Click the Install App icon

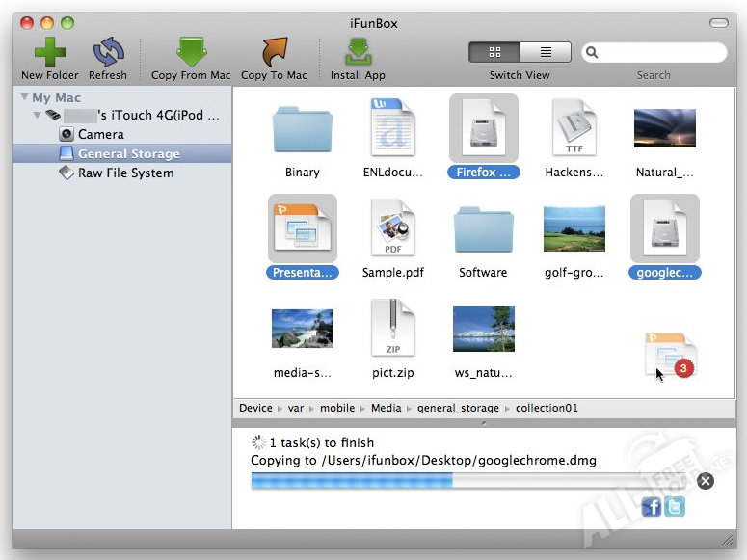click(358, 52)
